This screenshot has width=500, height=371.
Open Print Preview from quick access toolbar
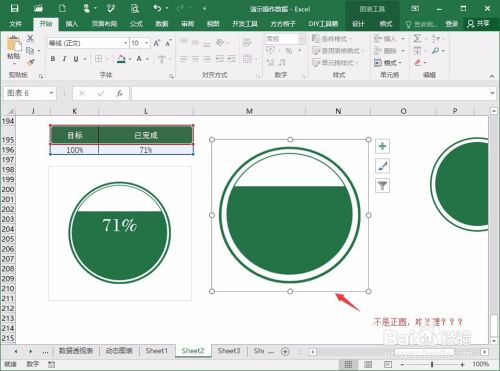pos(135,8)
